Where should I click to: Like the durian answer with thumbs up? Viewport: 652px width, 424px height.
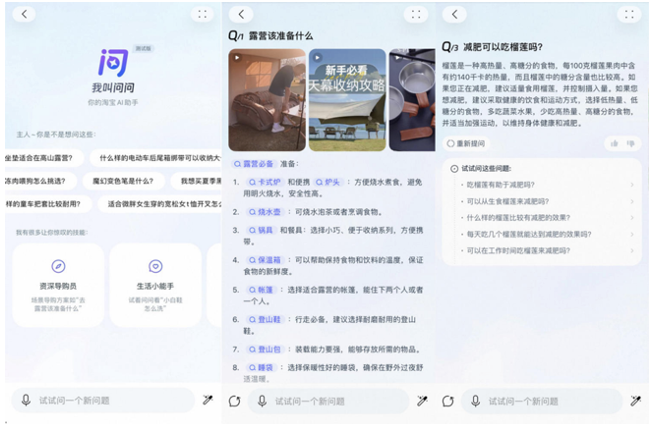[x=614, y=143]
